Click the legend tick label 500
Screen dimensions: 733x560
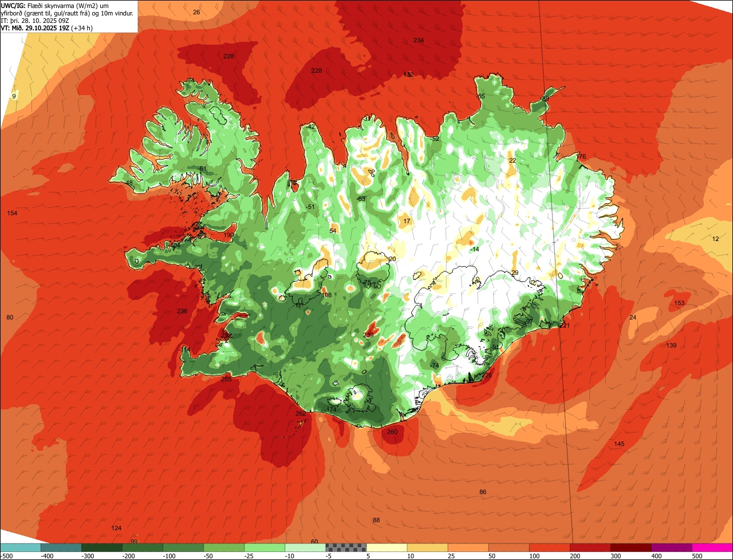click(696, 556)
